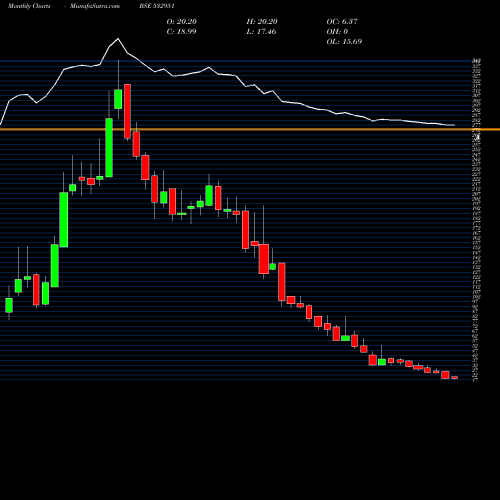Click the peak of the white moving-average line
This screenshot has width=500, height=500.
point(118,39)
